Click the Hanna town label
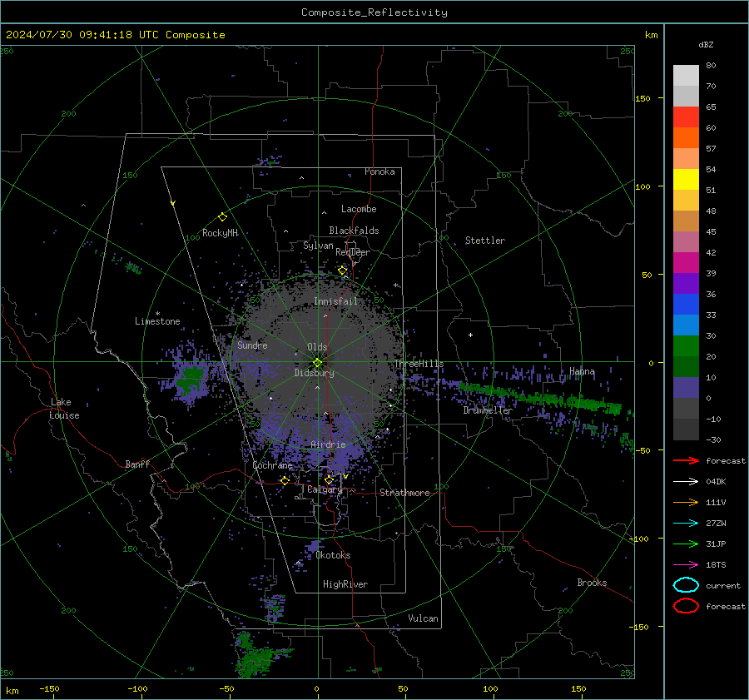 tap(582, 371)
